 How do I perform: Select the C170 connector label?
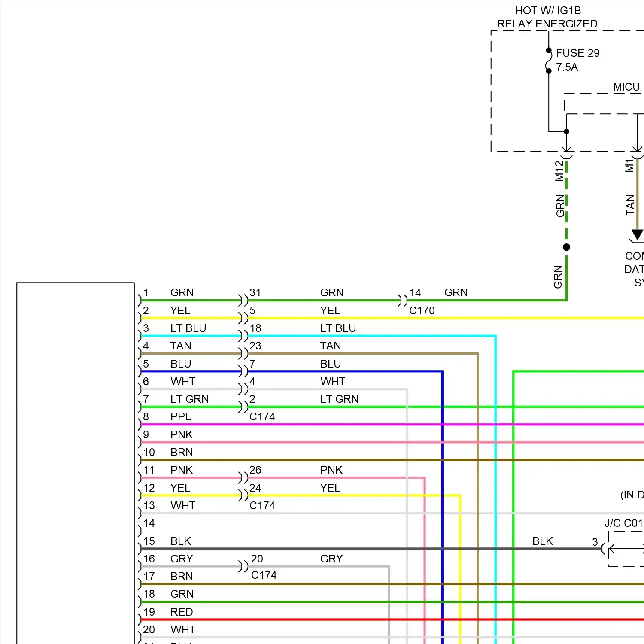tap(422, 310)
